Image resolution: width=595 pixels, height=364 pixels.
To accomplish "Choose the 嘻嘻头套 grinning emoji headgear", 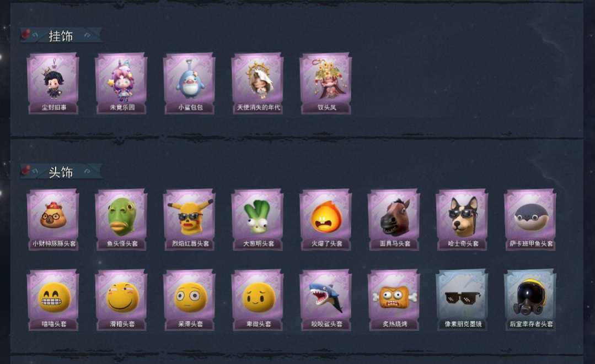I will (x=53, y=300).
